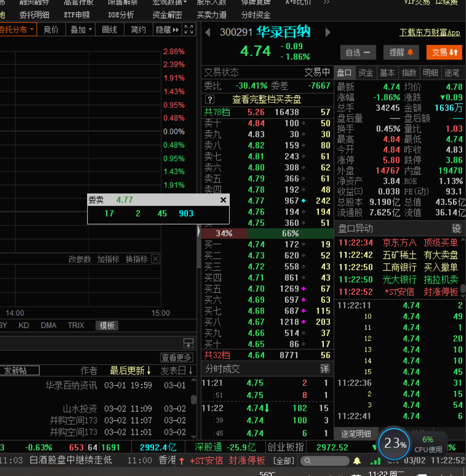Sort posts by 最后更新
Screen dimensions: 466x476
(130, 370)
